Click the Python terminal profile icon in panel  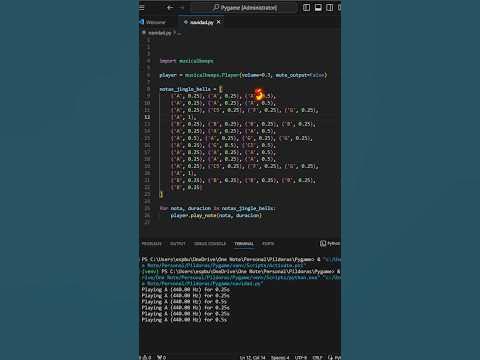coord(323,243)
